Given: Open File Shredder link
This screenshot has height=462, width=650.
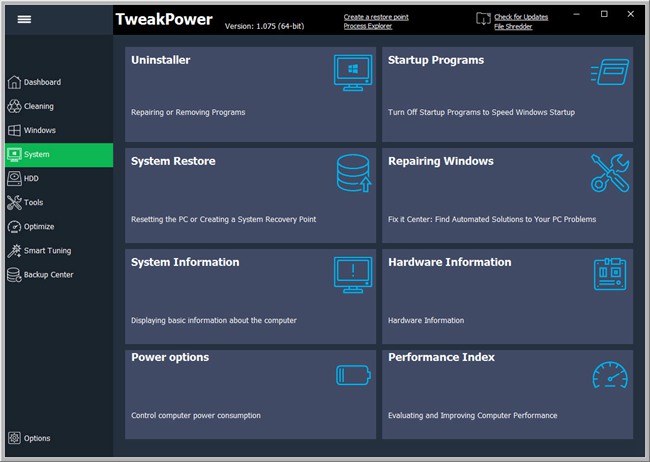Looking at the screenshot, I should (x=513, y=27).
